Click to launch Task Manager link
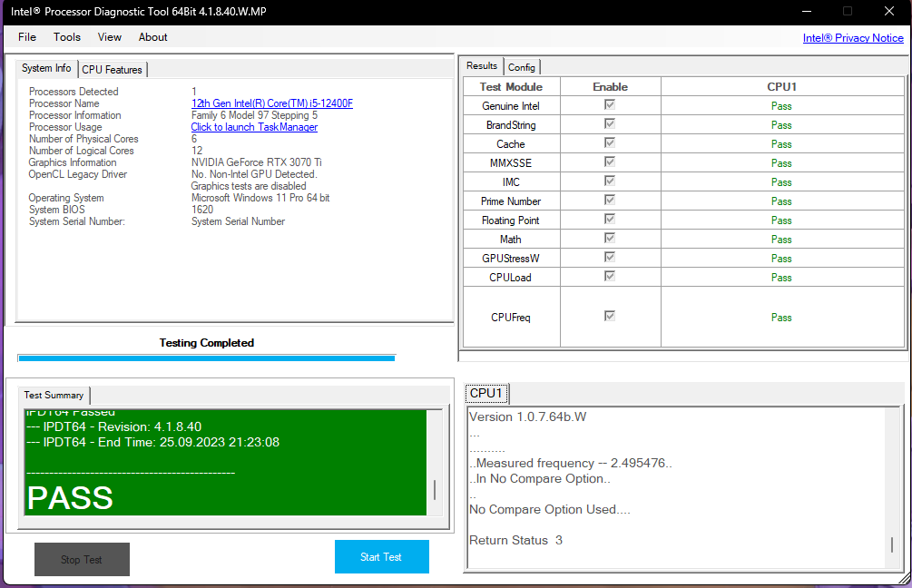912x588 pixels. click(x=254, y=127)
